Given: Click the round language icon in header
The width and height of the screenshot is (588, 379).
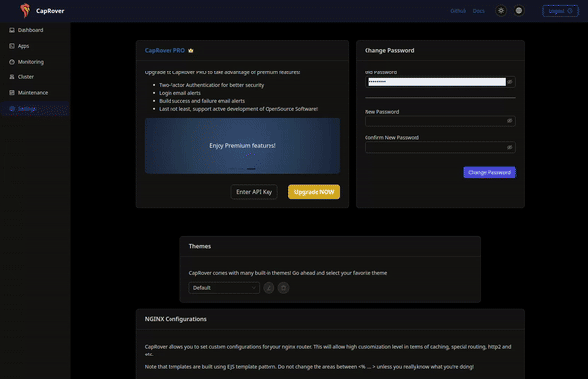Looking at the screenshot, I should pyautogui.click(x=519, y=11).
